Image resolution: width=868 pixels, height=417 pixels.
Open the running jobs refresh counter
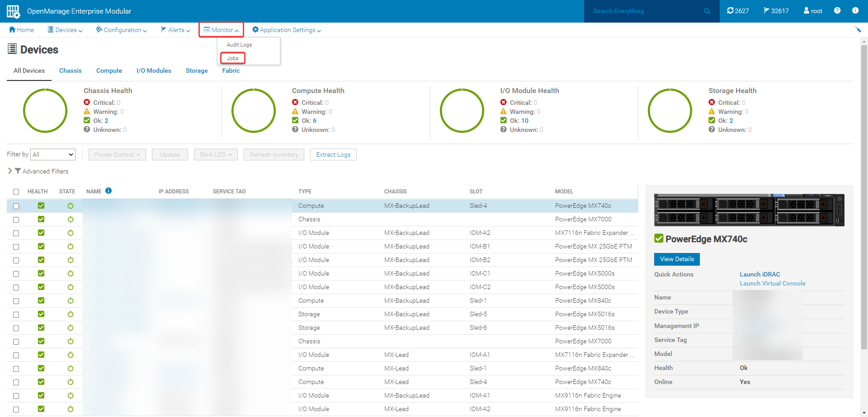point(738,11)
